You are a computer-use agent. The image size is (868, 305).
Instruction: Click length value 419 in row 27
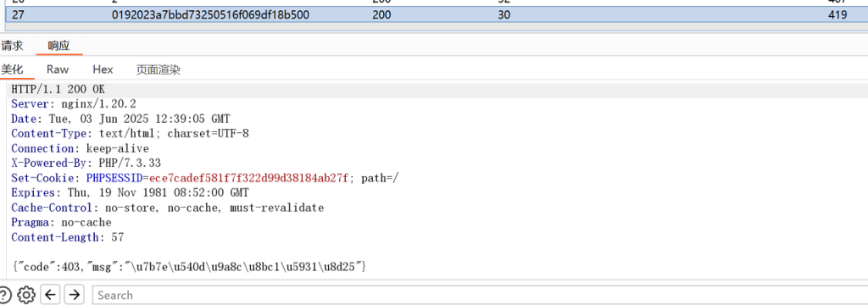coord(837,15)
